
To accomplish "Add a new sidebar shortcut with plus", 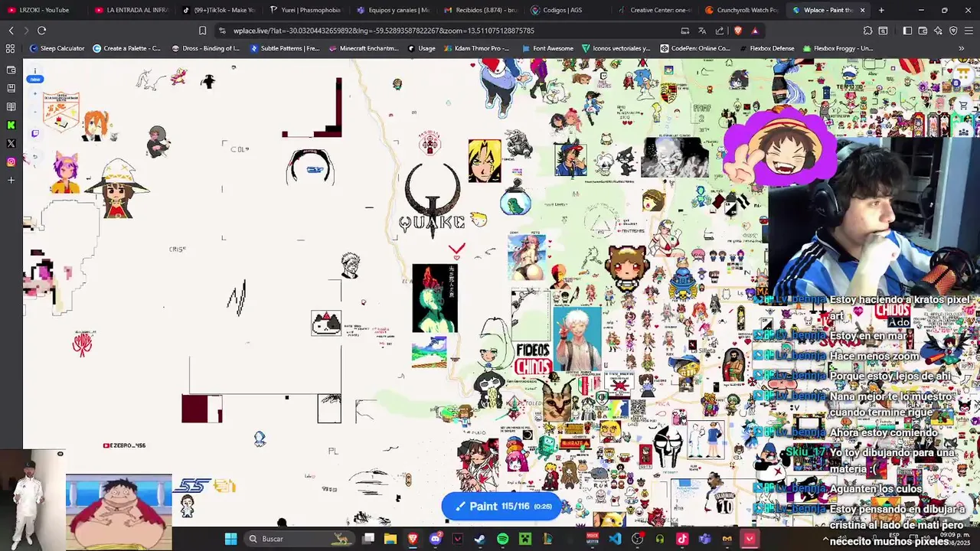I will [x=11, y=180].
